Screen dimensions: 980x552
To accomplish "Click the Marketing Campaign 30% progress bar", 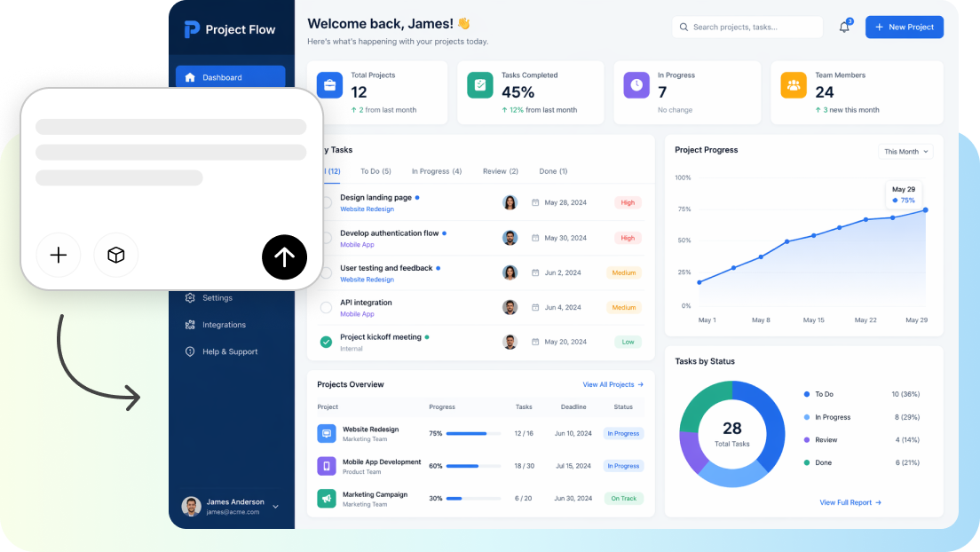I will [473, 498].
